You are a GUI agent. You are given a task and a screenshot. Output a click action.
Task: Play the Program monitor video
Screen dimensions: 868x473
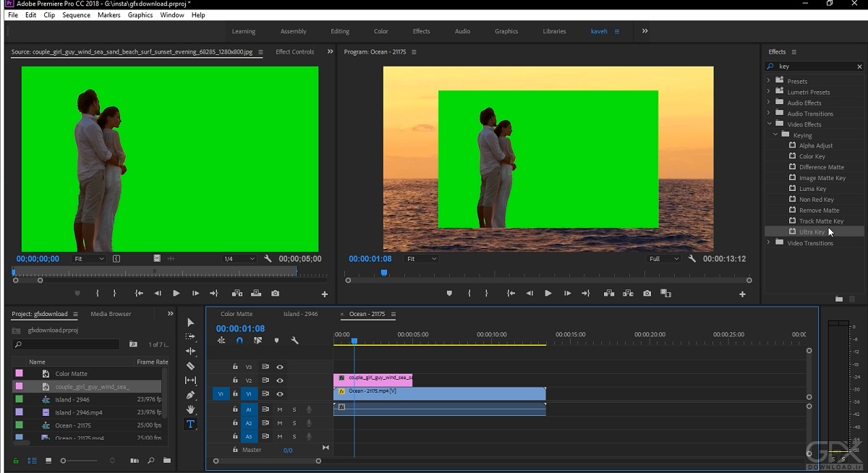[x=548, y=294]
